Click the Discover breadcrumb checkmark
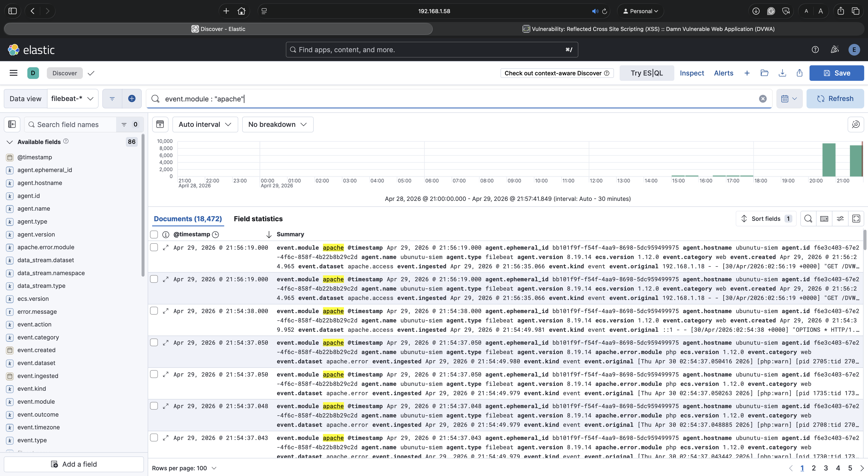This screenshot has height=476, width=868. (91, 73)
